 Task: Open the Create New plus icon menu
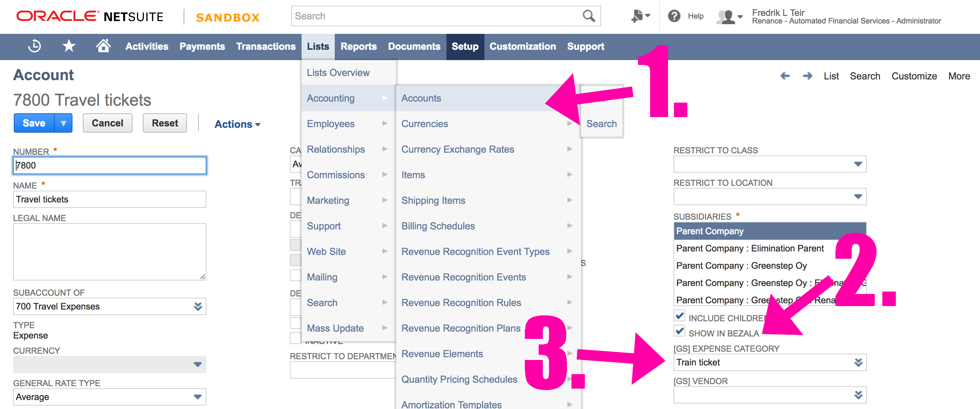[x=640, y=16]
